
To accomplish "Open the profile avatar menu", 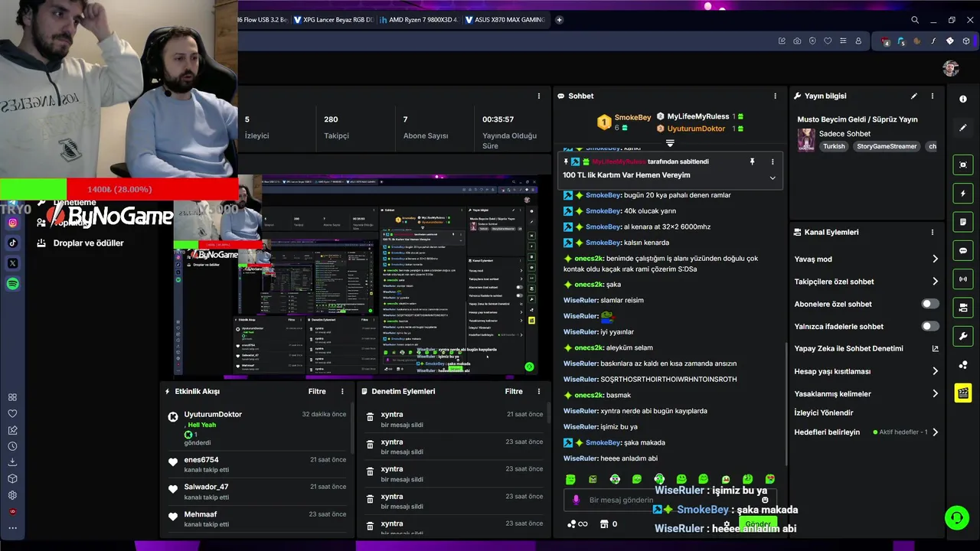I will click(951, 69).
